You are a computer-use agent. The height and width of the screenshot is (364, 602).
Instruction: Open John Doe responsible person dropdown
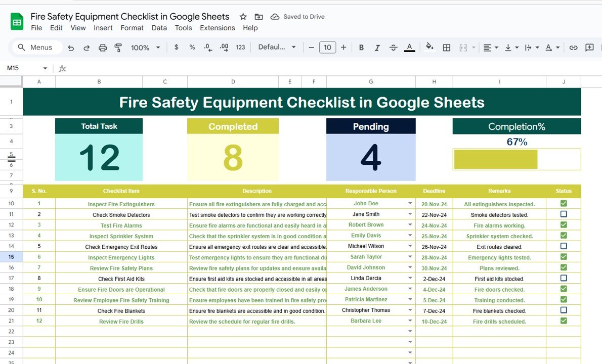tap(410, 203)
